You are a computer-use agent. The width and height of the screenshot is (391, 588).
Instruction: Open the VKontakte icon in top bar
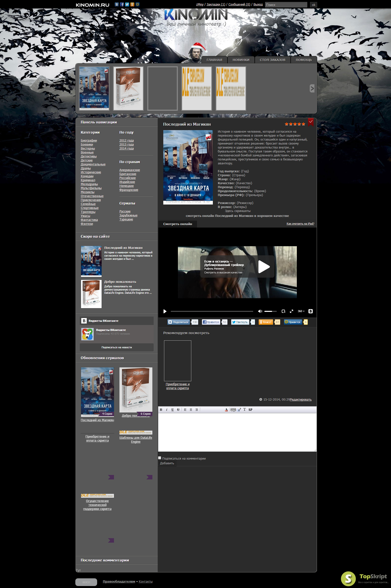click(x=117, y=4)
